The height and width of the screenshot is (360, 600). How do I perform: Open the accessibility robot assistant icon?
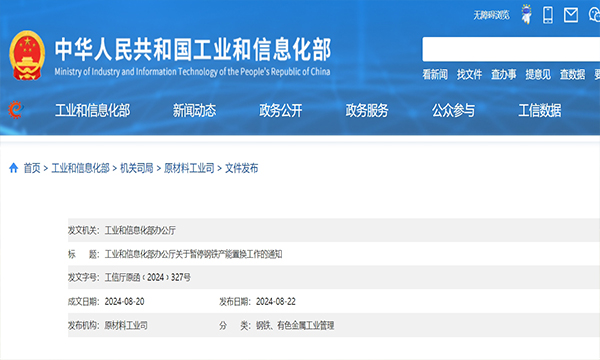527,15
